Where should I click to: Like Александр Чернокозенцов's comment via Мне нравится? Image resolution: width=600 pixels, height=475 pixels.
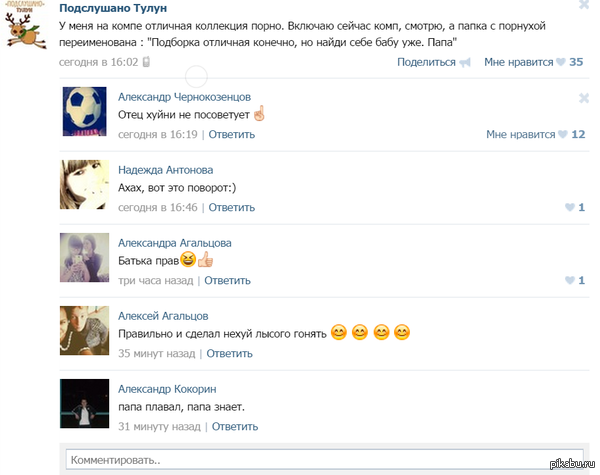coord(520,134)
